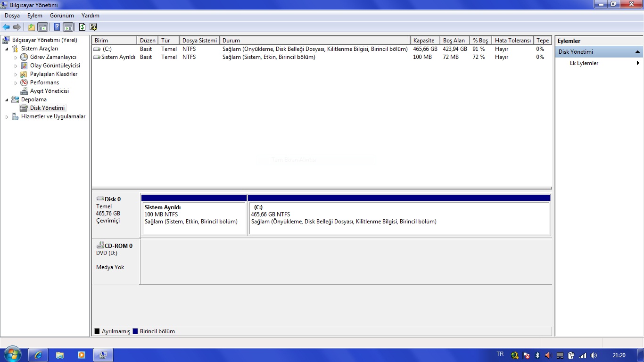The width and height of the screenshot is (644, 362).
Task: Click the Computer Management taskbar button
Action: tap(103, 355)
